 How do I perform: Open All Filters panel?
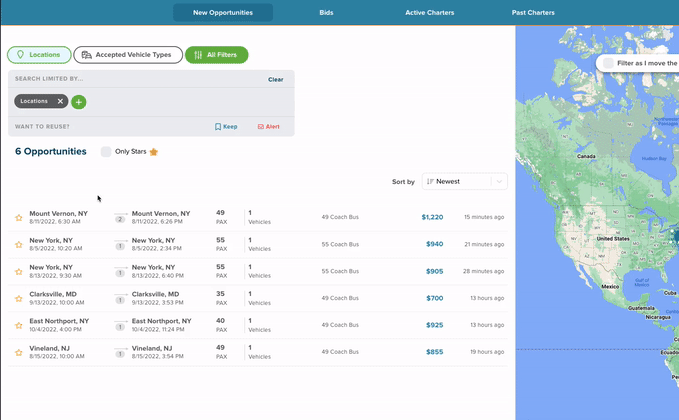217,55
